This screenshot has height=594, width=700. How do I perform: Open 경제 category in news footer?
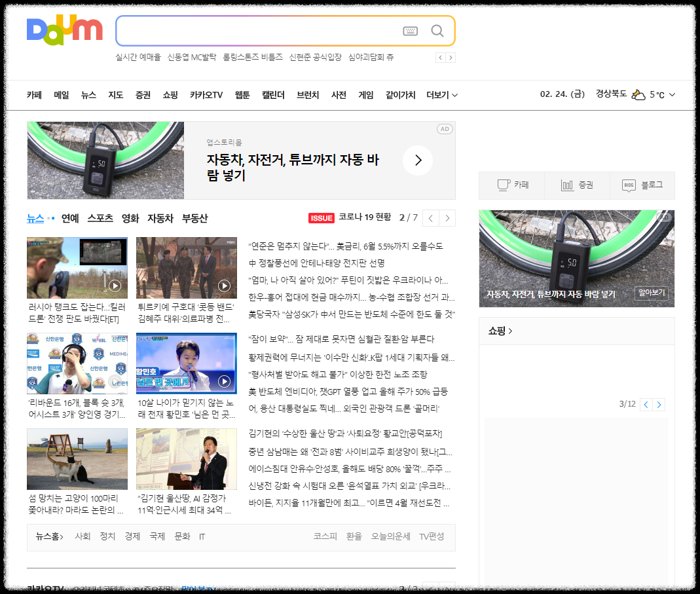pos(132,536)
